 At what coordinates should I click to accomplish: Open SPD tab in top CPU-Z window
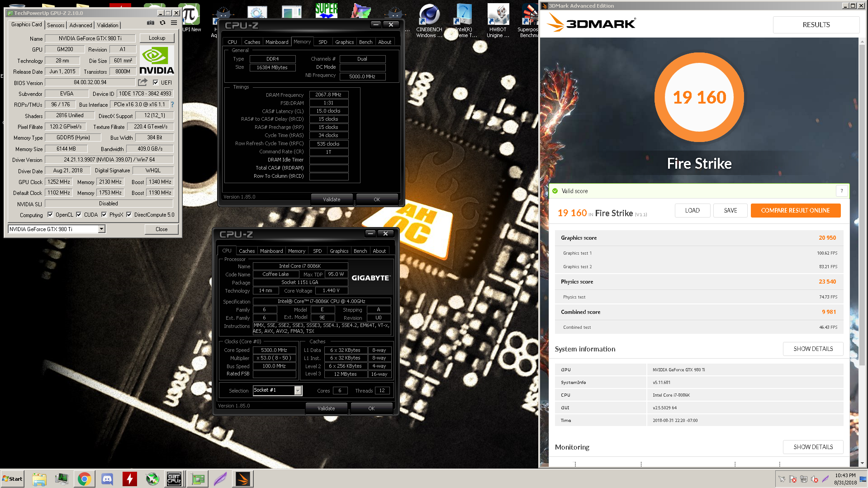tap(323, 42)
